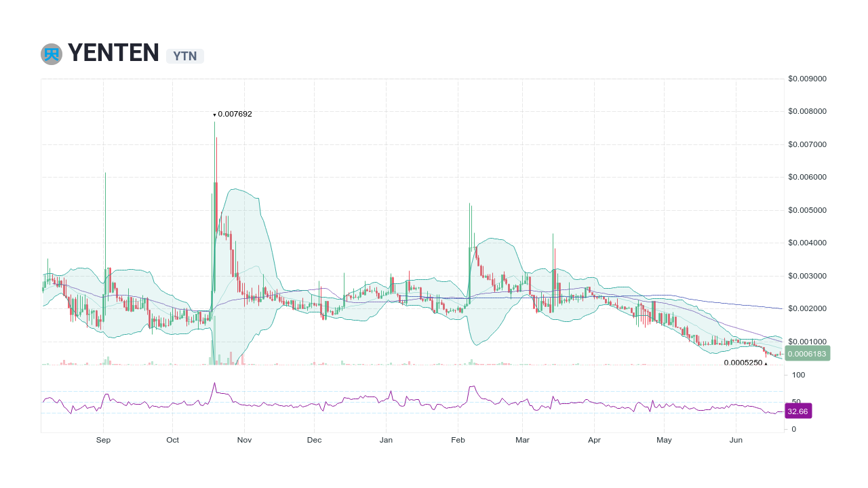The image size is (868, 488).
Task: Click the Feb date axis label
Action: click(458, 440)
